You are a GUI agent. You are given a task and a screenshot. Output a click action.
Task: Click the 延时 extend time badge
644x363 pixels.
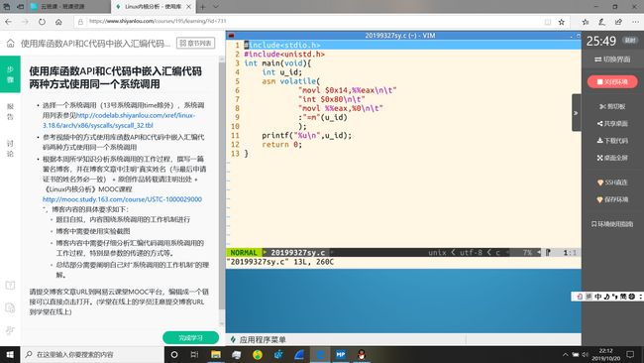[x=630, y=41]
